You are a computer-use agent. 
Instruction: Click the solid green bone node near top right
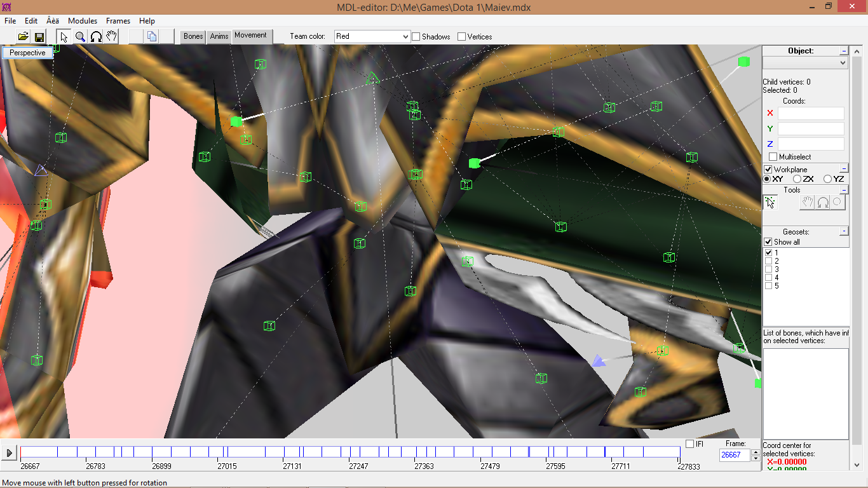[743, 62]
